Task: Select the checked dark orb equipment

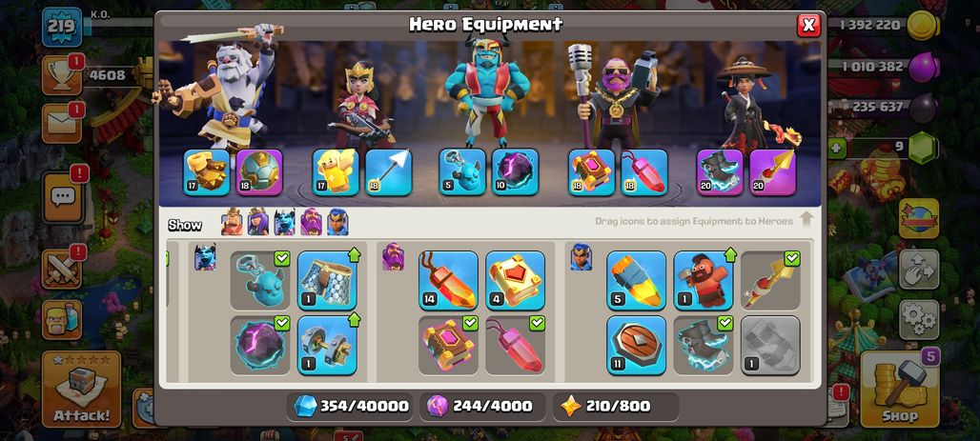Action: tap(260, 345)
